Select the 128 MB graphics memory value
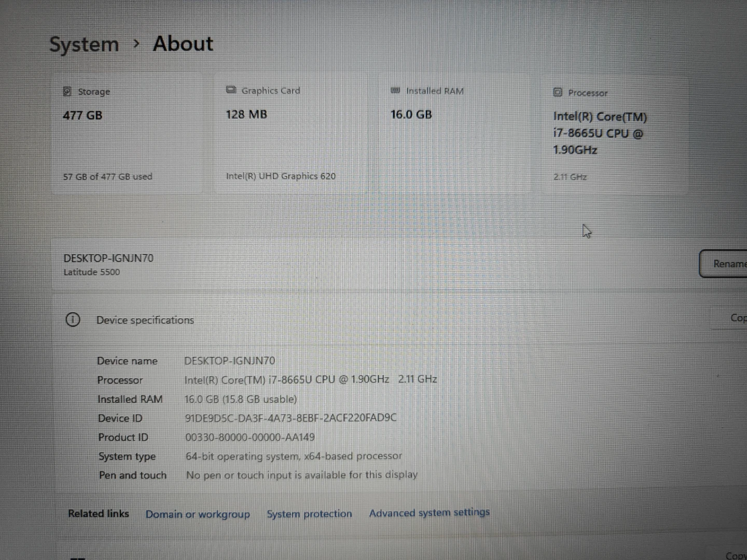747x560 pixels. pos(246,114)
